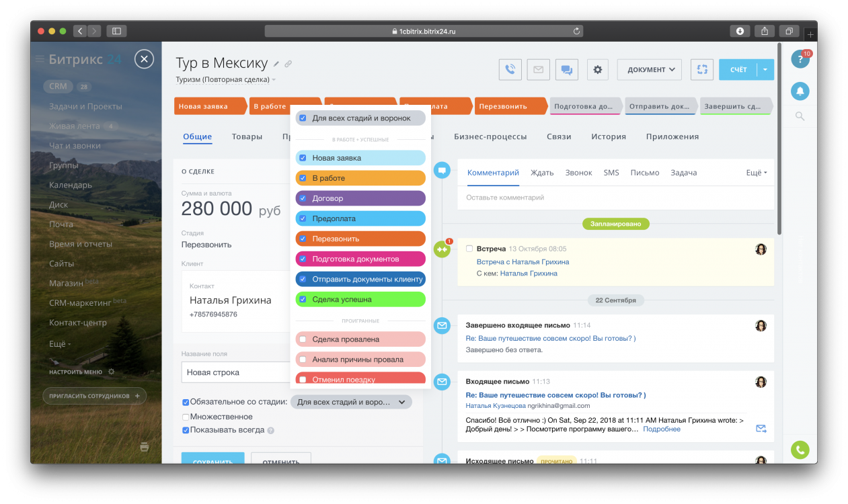848x504 pixels.
Task: Open contact name Наталья Грихина
Action: coord(230,300)
